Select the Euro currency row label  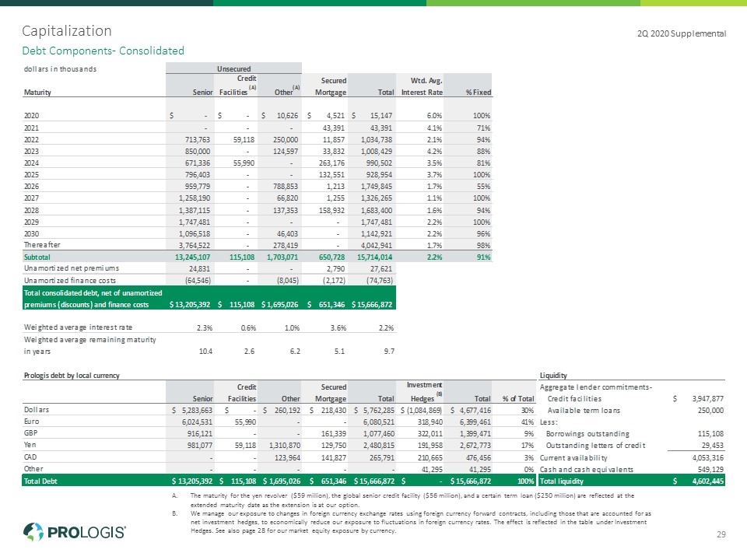(31, 422)
